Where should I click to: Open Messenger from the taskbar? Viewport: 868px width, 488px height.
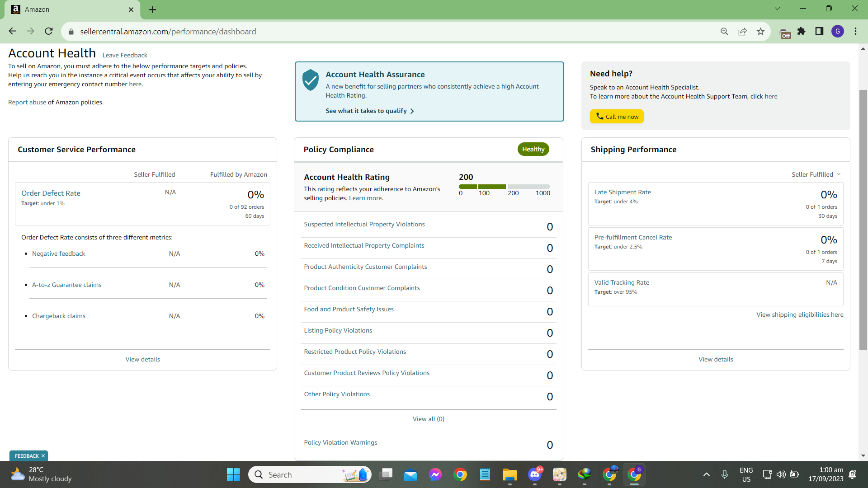435,474
